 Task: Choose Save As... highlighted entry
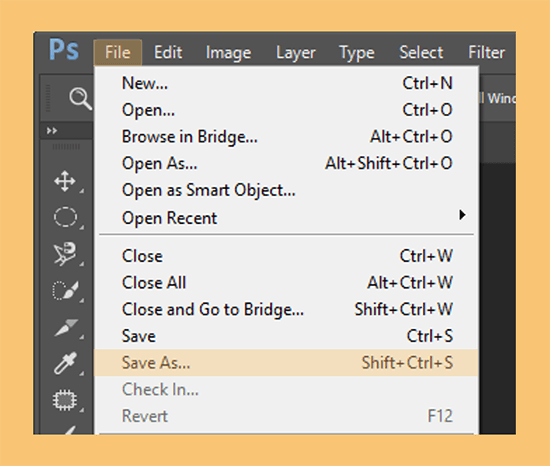click(x=287, y=363)
